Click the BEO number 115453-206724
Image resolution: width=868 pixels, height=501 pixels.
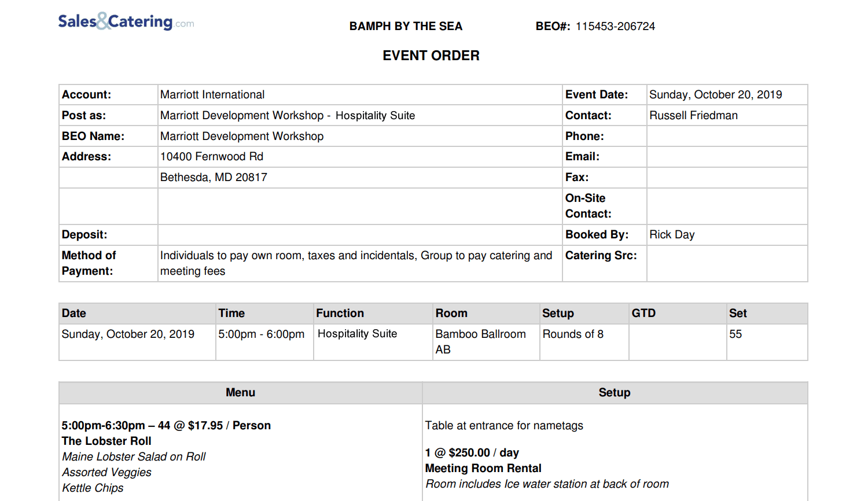[x=615, y=27]
